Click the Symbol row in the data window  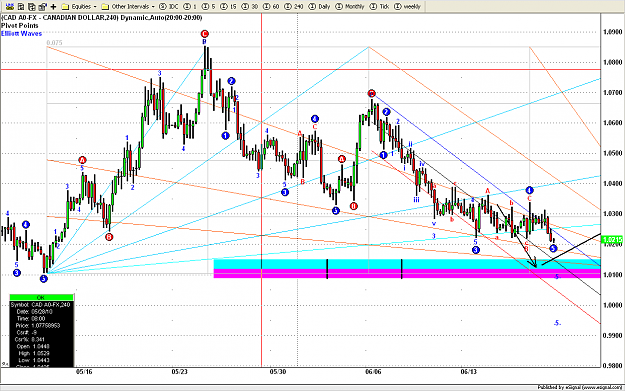click(41, 305)
